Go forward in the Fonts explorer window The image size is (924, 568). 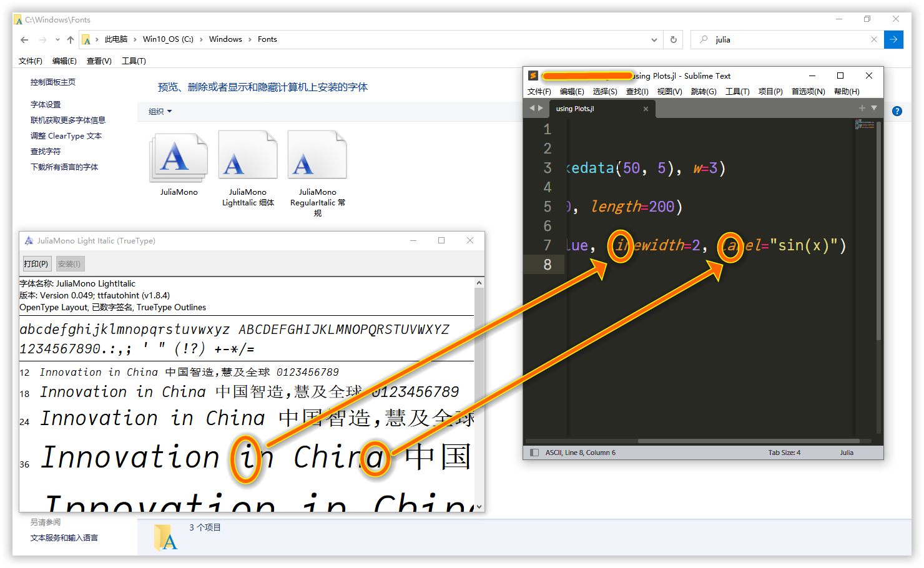(42, 40)
